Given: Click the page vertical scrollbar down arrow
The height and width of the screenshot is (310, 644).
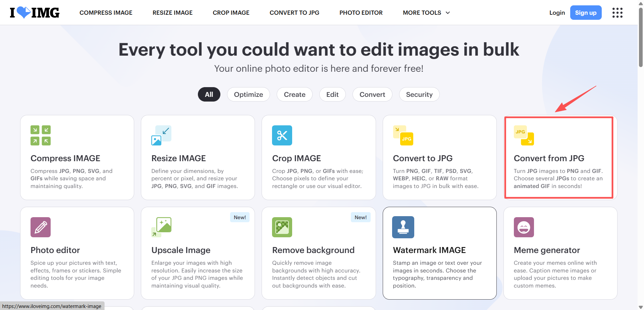Looking at the screenshot, I should (641, 307).
